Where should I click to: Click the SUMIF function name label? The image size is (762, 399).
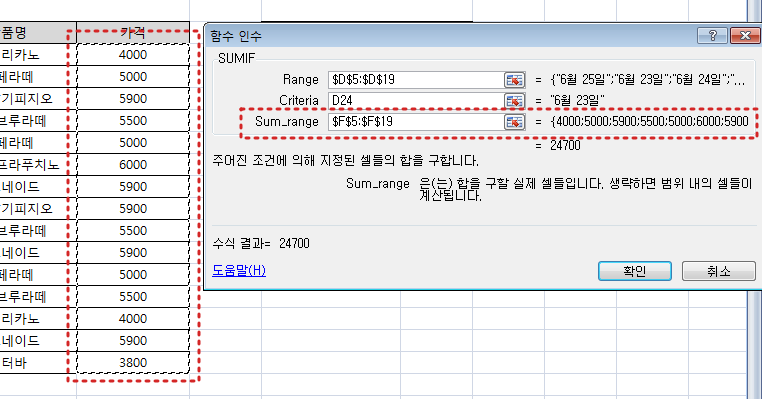click(236, 58)
